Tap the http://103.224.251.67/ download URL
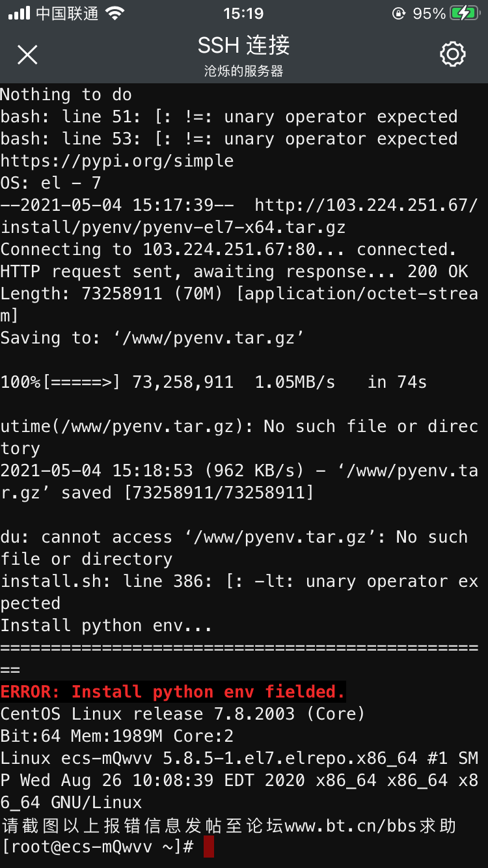 [x=366, y=205]
